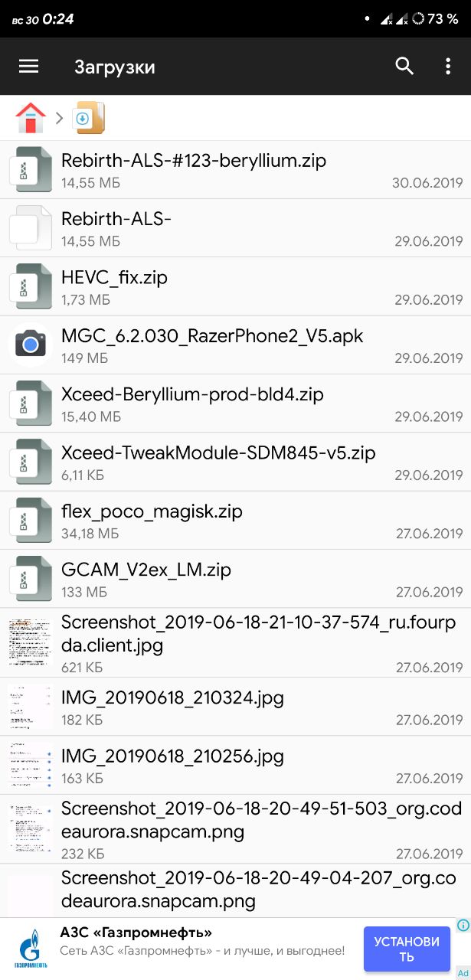Open thumbnail of IMG_20190618_210324.jpg
Screen dimensions: 471x980
pyautogui.click(x=30, y=707)
